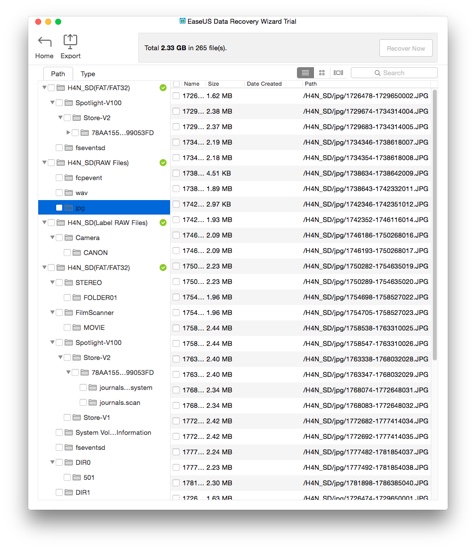
Task: Click the file list vertical scrollbar
Action: coord(435,224)
